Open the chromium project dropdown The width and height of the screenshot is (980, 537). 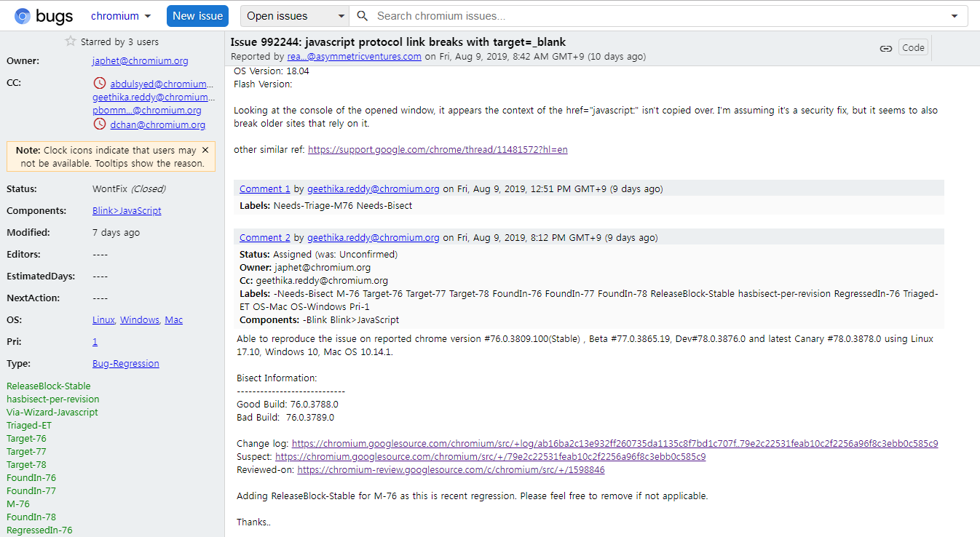(121, 16)
